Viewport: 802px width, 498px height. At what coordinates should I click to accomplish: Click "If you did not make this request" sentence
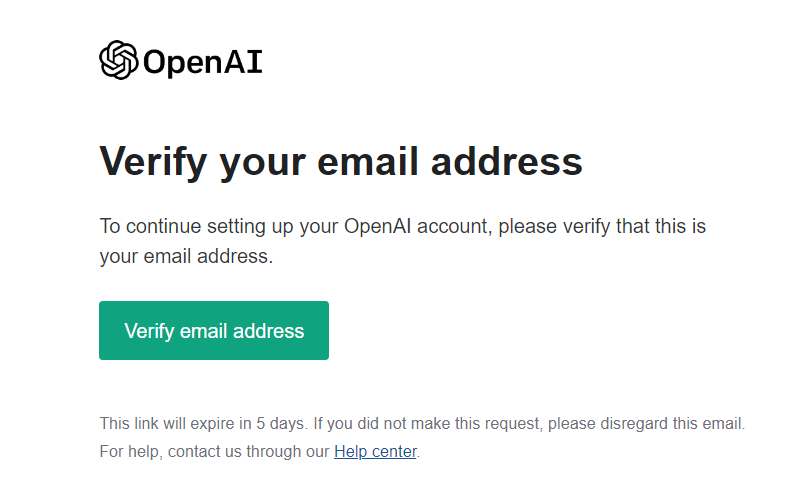point(428,423)
